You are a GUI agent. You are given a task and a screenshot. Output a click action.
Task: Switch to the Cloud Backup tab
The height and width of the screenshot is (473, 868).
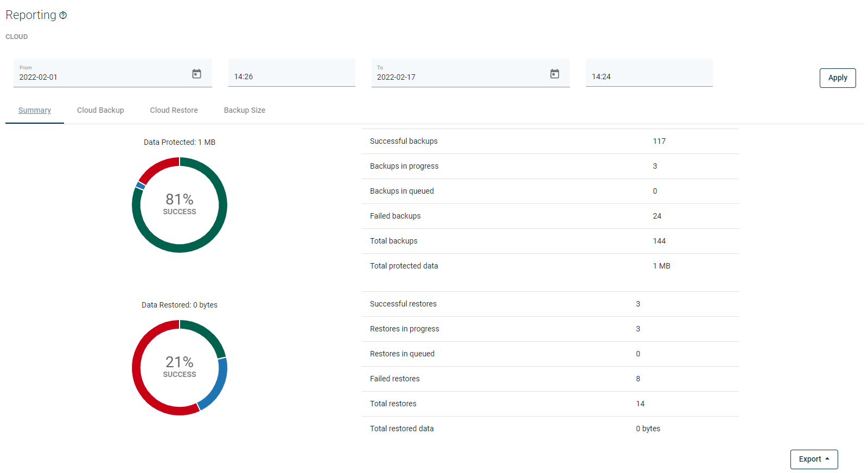tap(100, 110)
